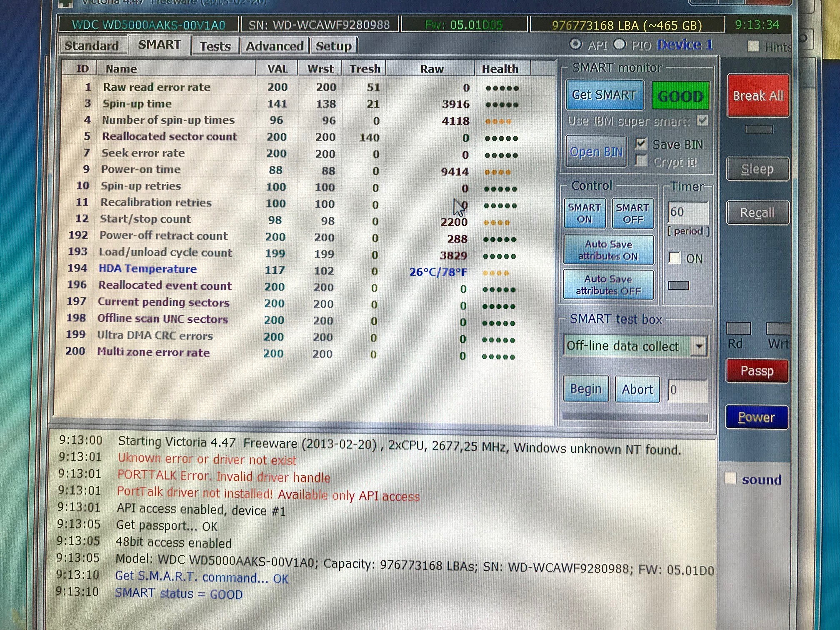Viewport: 840px width, 630px height.
Task: Click the VAL column header
Action: [x=277, y=69]
